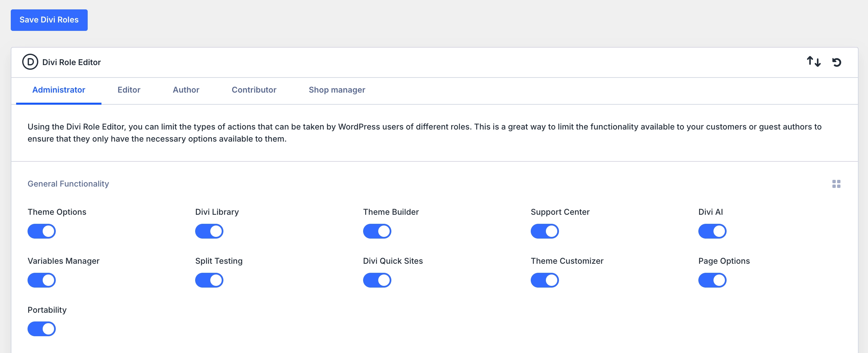Select the Administrator tab
This screenshot has height=353, width=868.
(59, 90)
